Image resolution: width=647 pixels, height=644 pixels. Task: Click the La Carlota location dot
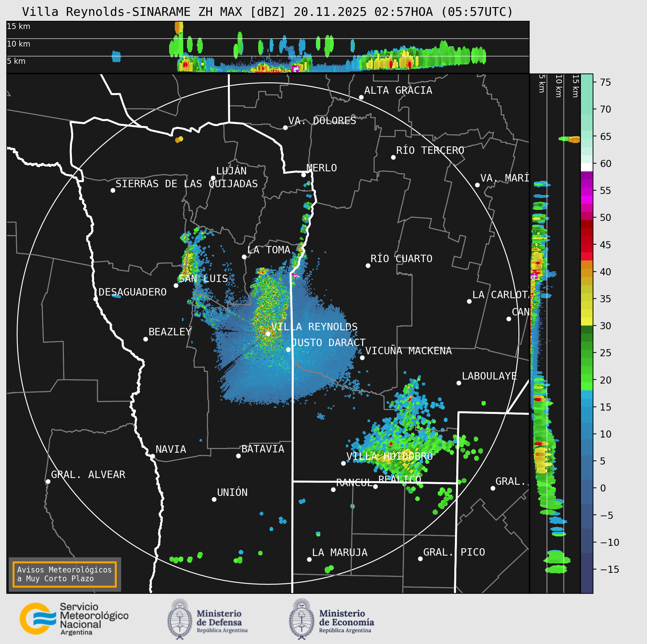point(469,301)
